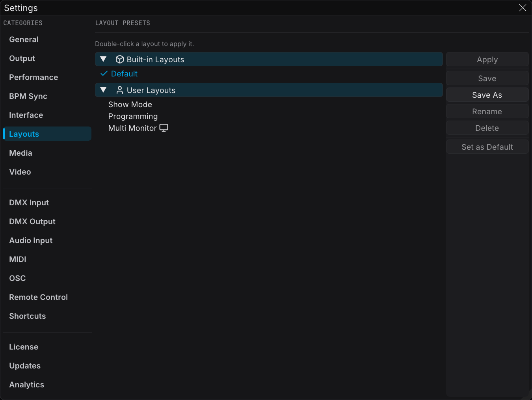Screen dimensions: 532x400
Task: Click the Save button
Action: (487, 78)
